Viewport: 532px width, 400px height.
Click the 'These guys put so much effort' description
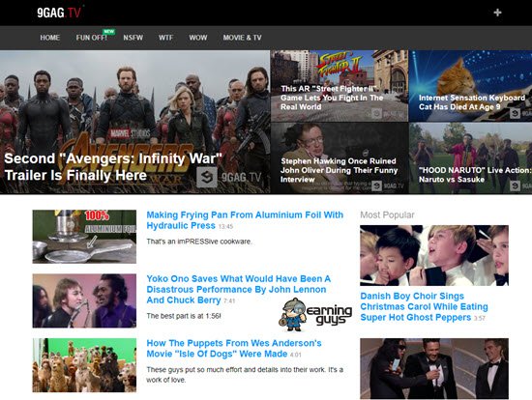point(245,375)
